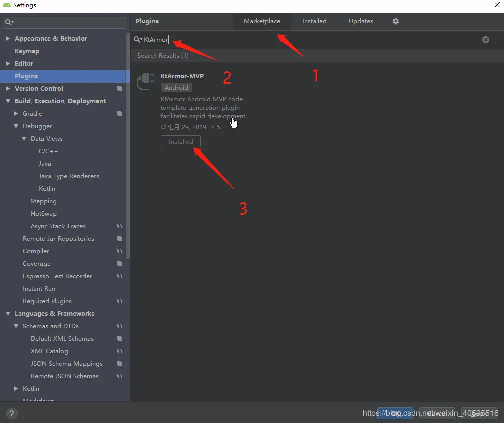Viewport: 504px width, 423px height.
Task: Click the KtArmor-MVP plug icon
Action: tap(146, 82)
